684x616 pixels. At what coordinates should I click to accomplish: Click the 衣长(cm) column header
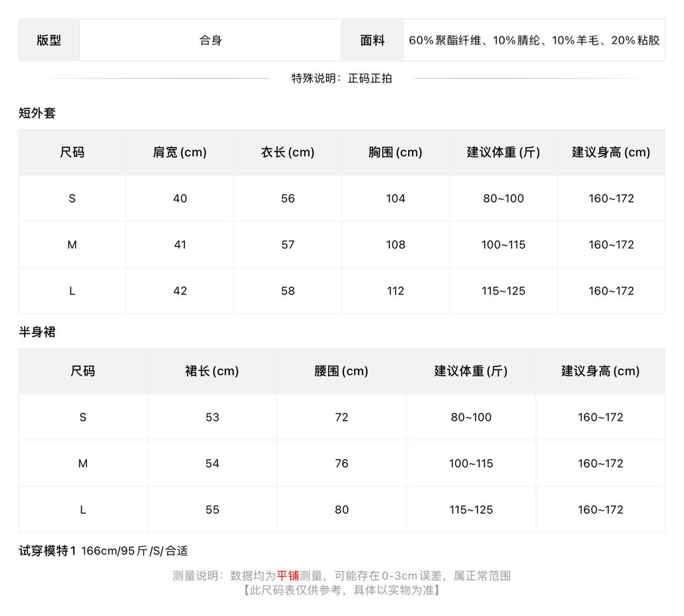287,152
